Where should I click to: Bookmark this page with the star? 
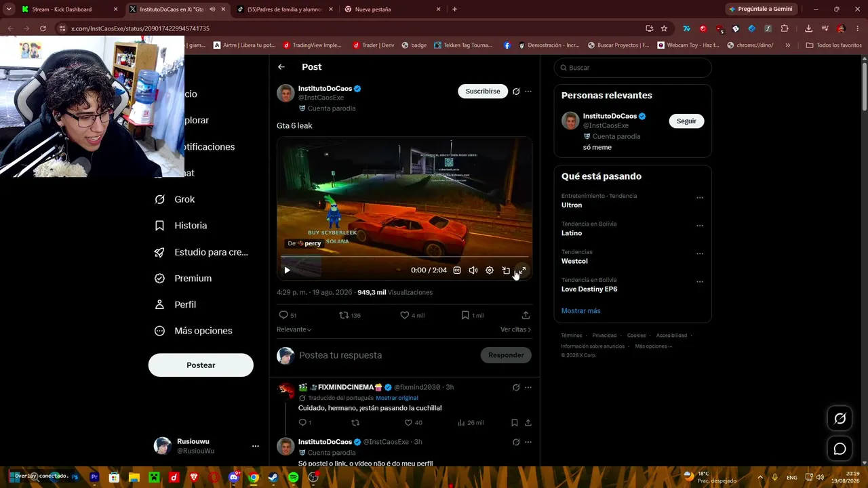pyautogui.click(x=664, y=28)
